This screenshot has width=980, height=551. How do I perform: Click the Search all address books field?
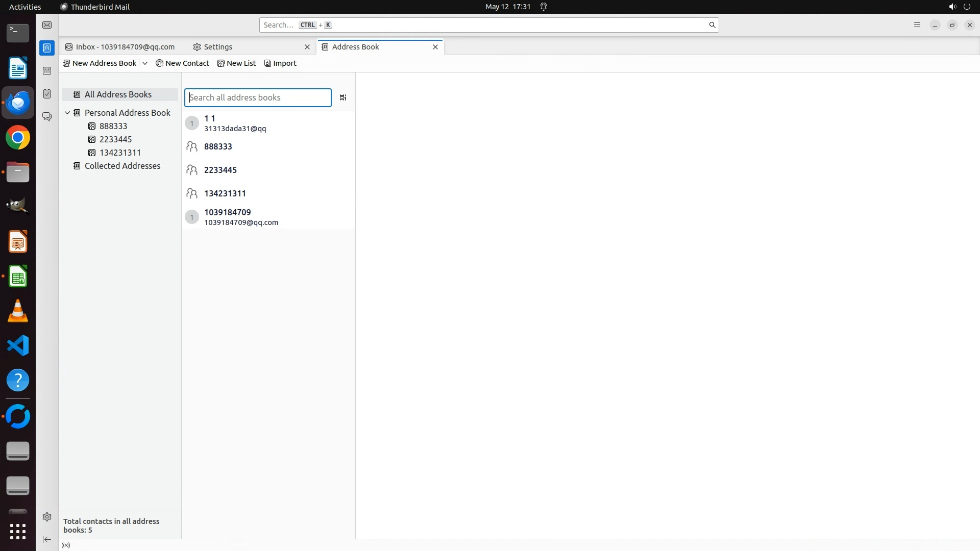click(x=258, y=97)
